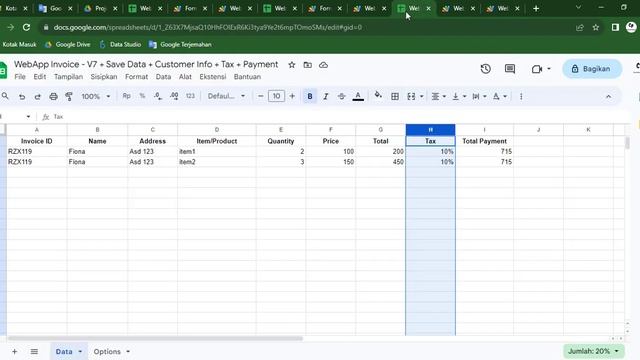Viewport: 640px width, 360px height.
Task: Move document with folder icon
Action: click(308, 65)
